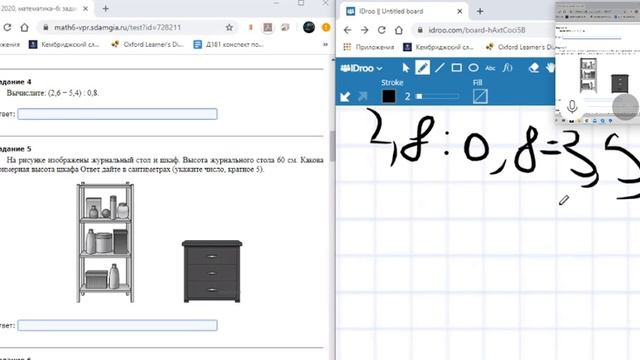Image resolution: width=640 pixels, height=360 pixels.
Task: Select the rectangle shape tool in IDroo
Action: coord(456,68)
